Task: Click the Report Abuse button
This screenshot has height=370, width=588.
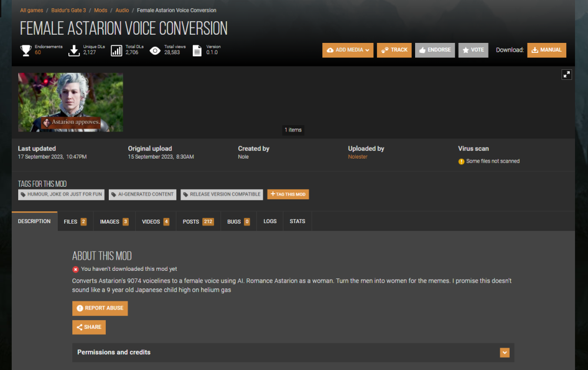Action: [100, 308]
